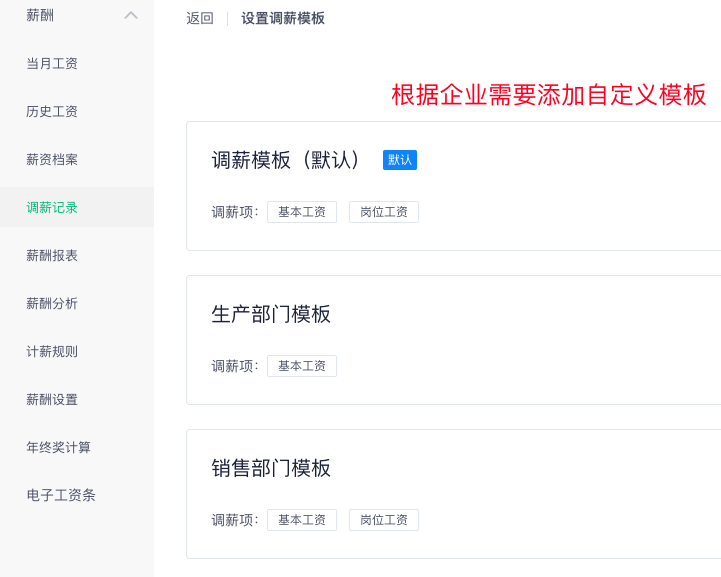Open 薪酬分析 page

pos(52,303)
